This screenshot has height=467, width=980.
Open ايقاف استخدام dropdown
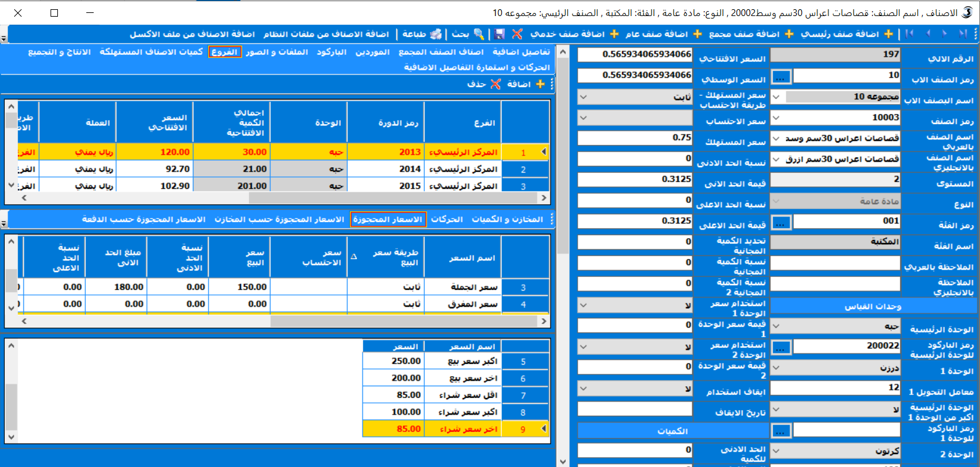[x=584, y=388]
